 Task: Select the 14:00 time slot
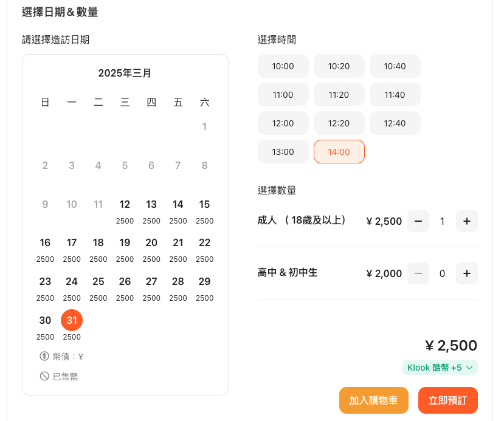click(x=339, y=151)
